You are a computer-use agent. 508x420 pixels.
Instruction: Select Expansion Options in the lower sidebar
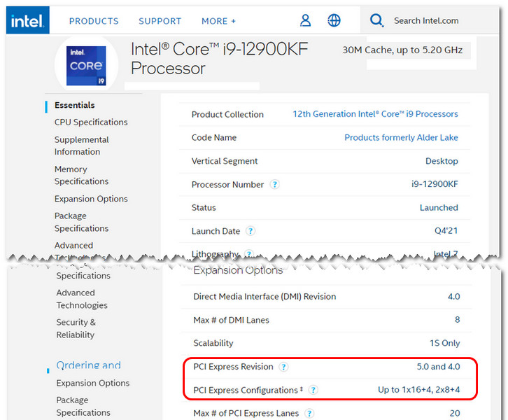pyautogui.click(x=93, y=383)
